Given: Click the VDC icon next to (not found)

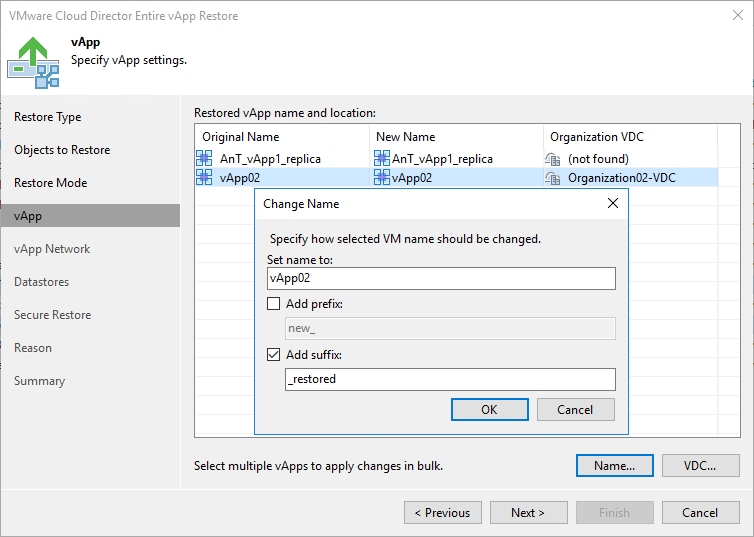Looking at the screenshot, I should (553, 159).
